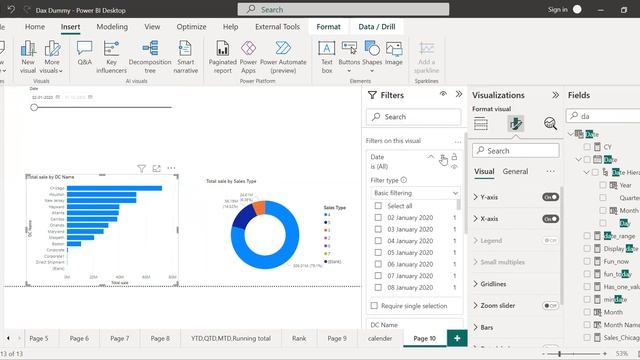Check the Select all checkbox
This screenshot has width=640, height=360.
[x=378, y=206]
